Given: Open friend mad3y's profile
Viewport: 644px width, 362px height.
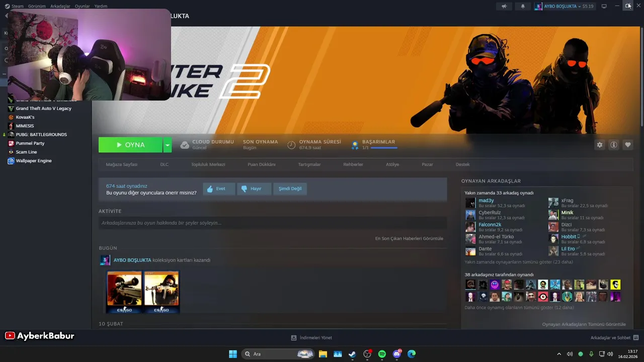Looking at the screenshot, I should (x=486, y=201).
